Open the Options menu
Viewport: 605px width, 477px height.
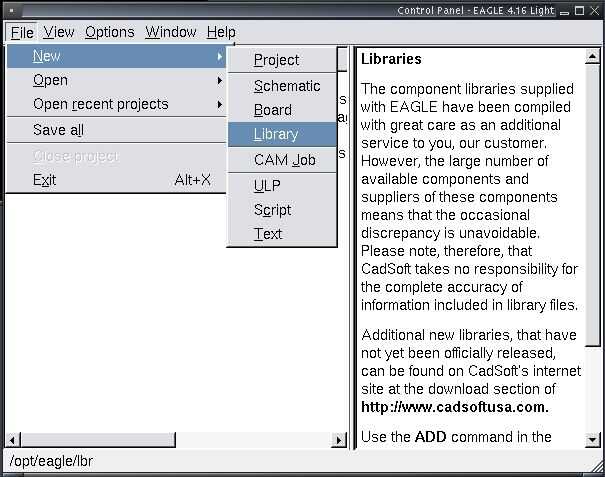109,32
